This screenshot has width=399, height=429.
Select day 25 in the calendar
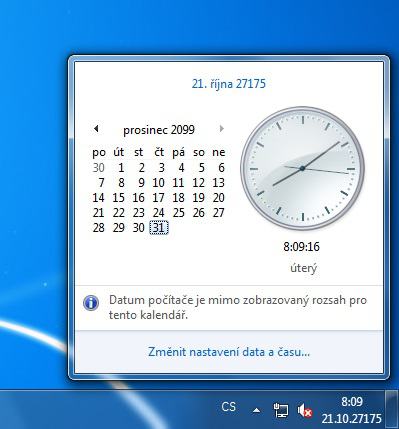click(179, 213)
